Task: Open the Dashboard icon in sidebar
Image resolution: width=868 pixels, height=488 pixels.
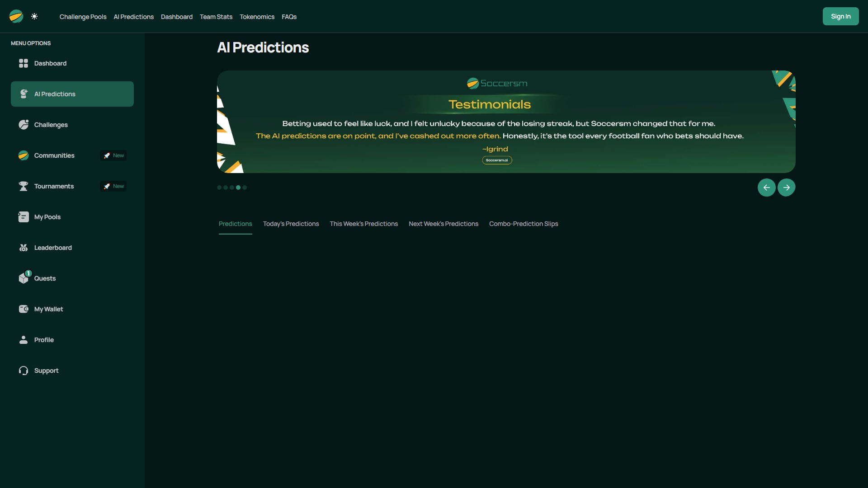Action: [x=24, y=63]
